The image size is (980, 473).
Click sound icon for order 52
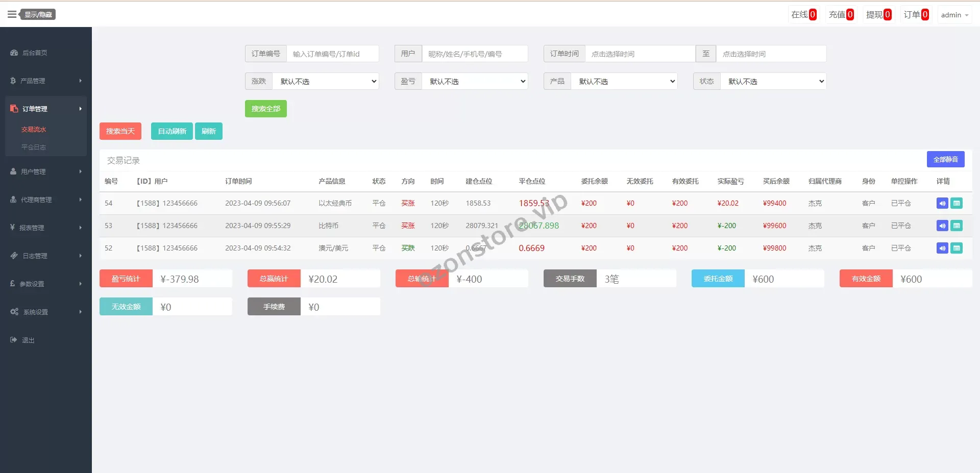(942, 248)
